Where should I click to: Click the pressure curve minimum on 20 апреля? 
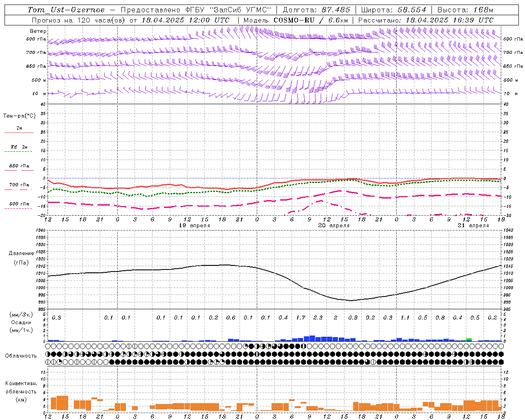350,300
